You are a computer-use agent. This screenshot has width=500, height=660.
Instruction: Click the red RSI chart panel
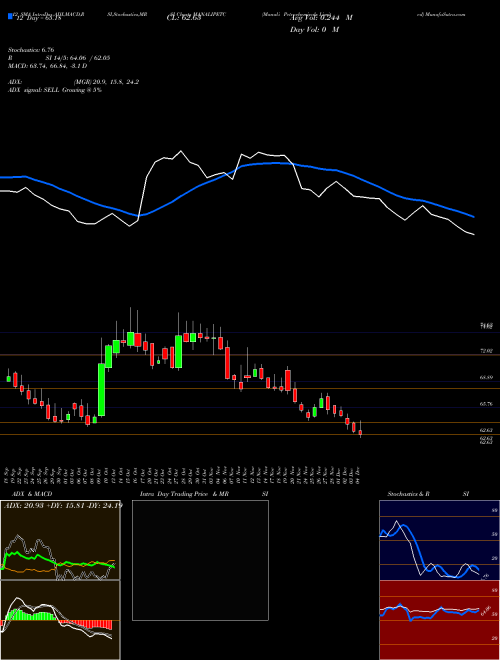(439, 620)
